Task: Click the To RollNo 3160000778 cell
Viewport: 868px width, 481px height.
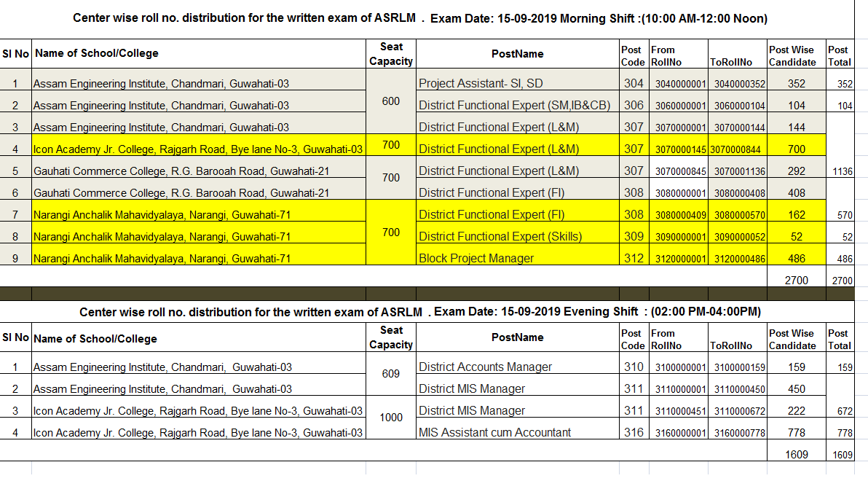Action: (738, 429)
